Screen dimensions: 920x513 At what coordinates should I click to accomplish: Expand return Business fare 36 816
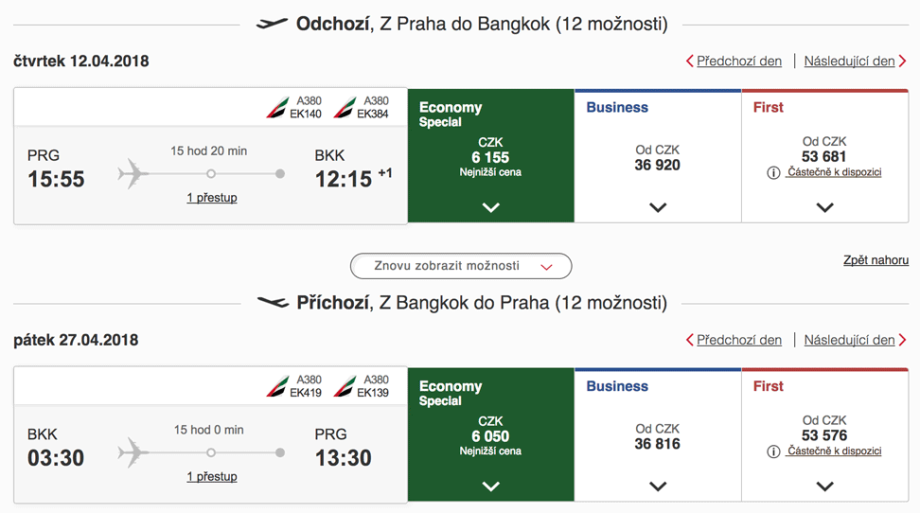coord(657,487)
